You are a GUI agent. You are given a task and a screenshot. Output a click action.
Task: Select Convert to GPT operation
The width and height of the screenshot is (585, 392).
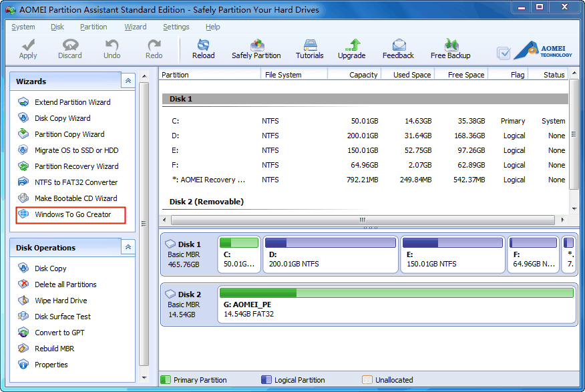[x=59, y=333]
